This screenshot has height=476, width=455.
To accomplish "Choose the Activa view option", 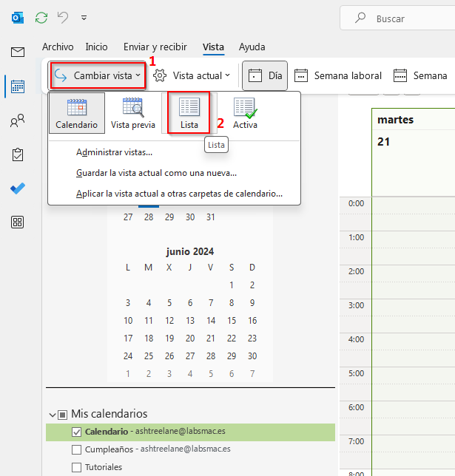I will pyautogui.click(x=245, y=112).
